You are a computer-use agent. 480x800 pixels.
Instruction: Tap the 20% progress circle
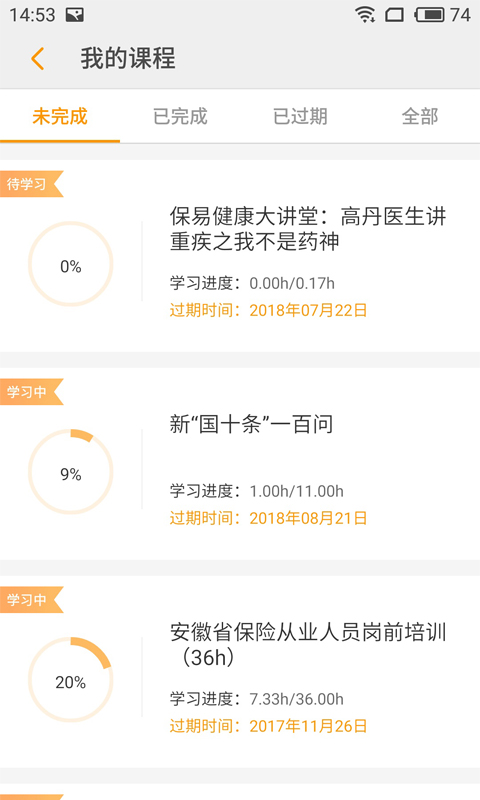[x=70, y=680]
